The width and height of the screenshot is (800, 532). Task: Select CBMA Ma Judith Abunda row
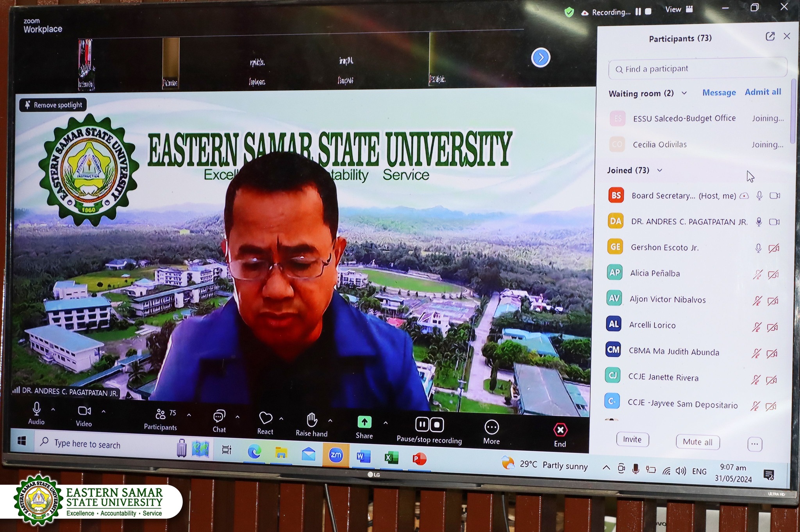click(692, 352)
